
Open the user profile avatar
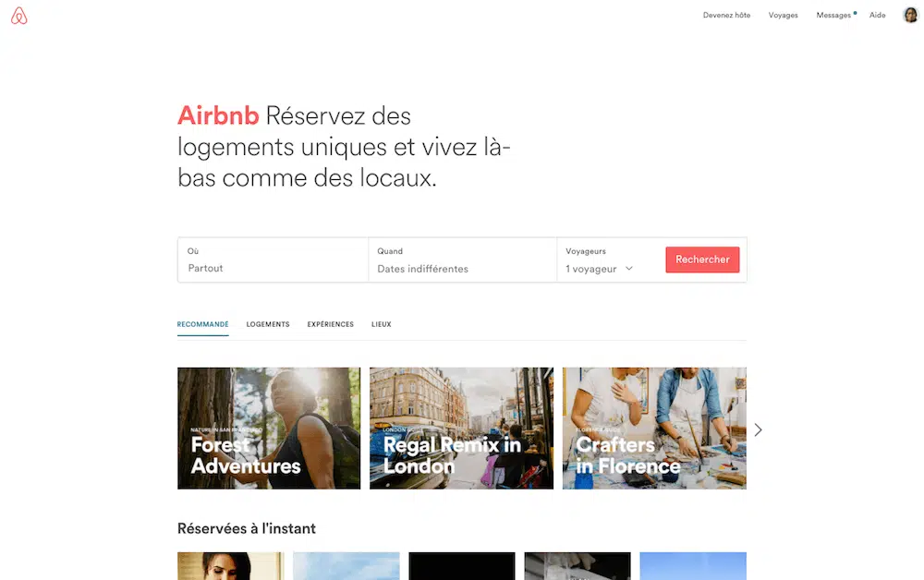click(910, 15)
